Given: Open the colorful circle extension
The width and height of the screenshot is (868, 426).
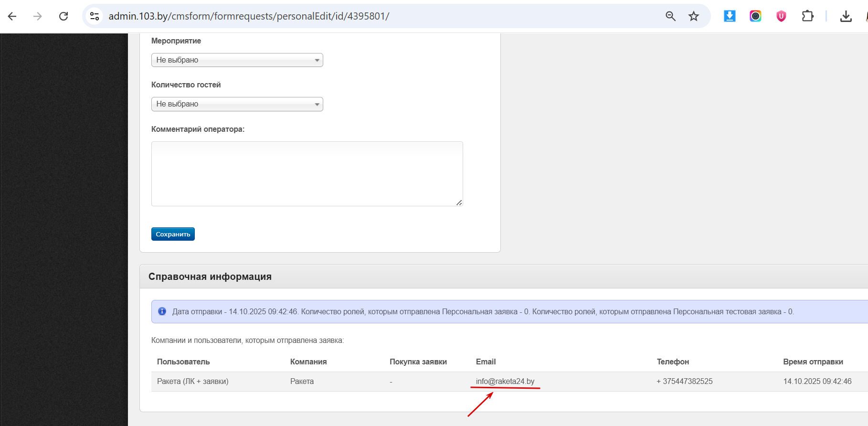Looking at the screenshot, I should coord(755,16).
